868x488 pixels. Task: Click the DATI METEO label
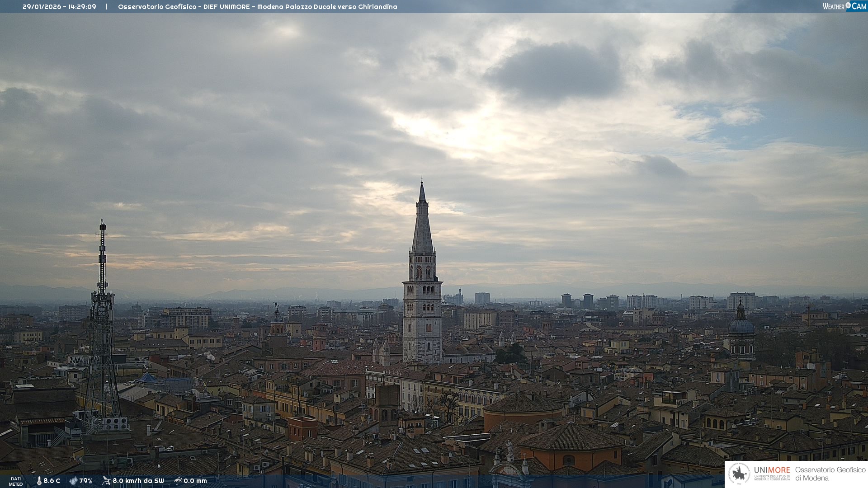point(16,481)
